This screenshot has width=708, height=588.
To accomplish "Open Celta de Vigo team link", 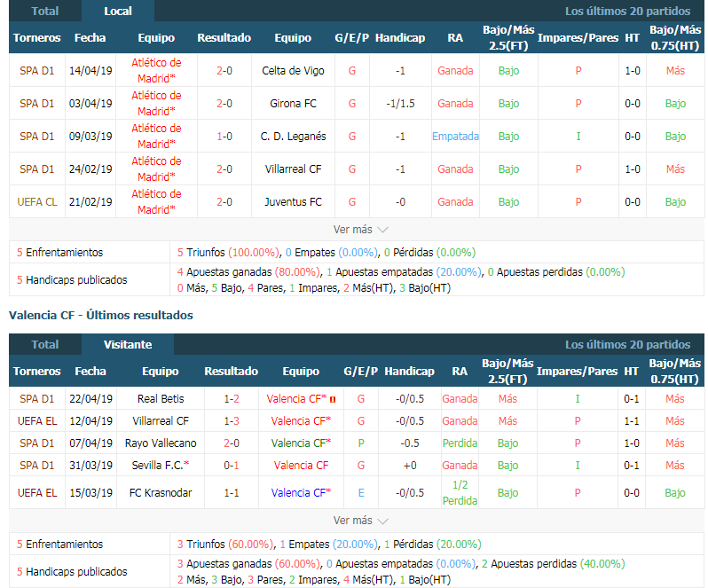I will [293, 70].
